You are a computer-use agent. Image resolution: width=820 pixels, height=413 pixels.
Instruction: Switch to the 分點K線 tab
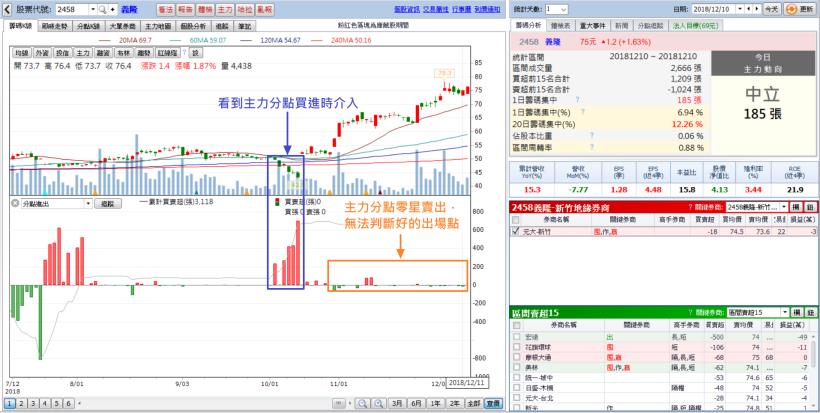point(88,26)
